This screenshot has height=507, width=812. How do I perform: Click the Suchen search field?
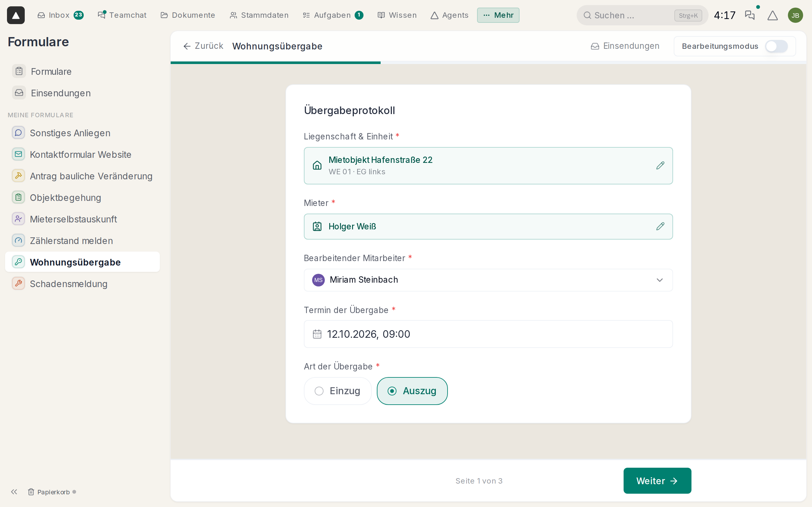point(642,15)
